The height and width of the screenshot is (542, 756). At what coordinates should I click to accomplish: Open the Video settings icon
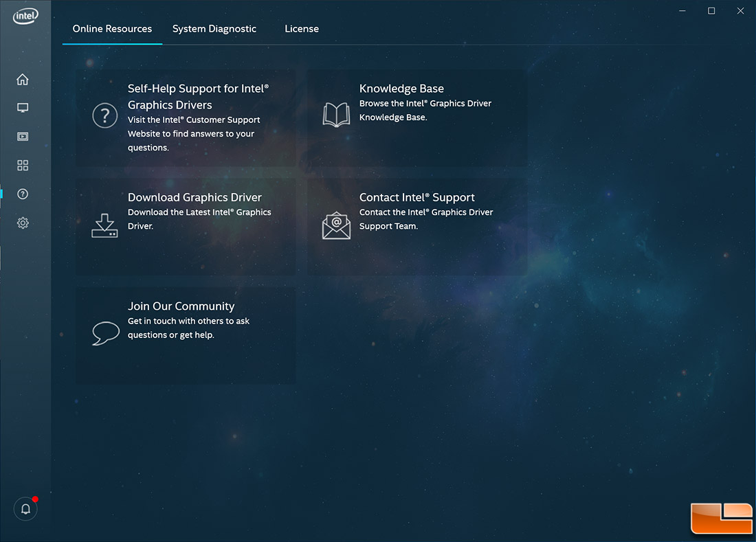tap(23, 136)
